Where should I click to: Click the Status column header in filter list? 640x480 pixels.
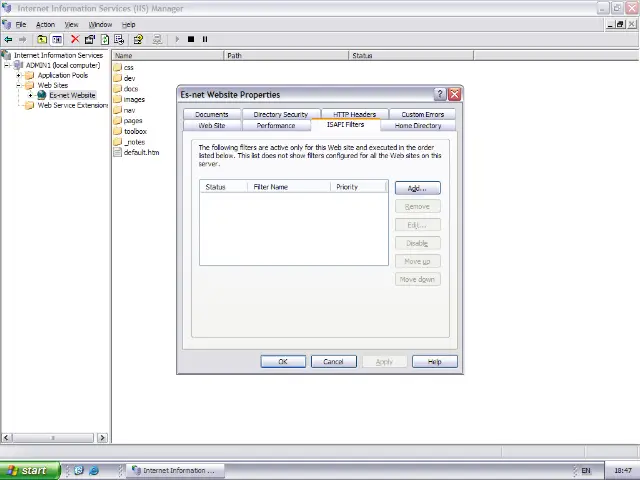click(224, 187)
